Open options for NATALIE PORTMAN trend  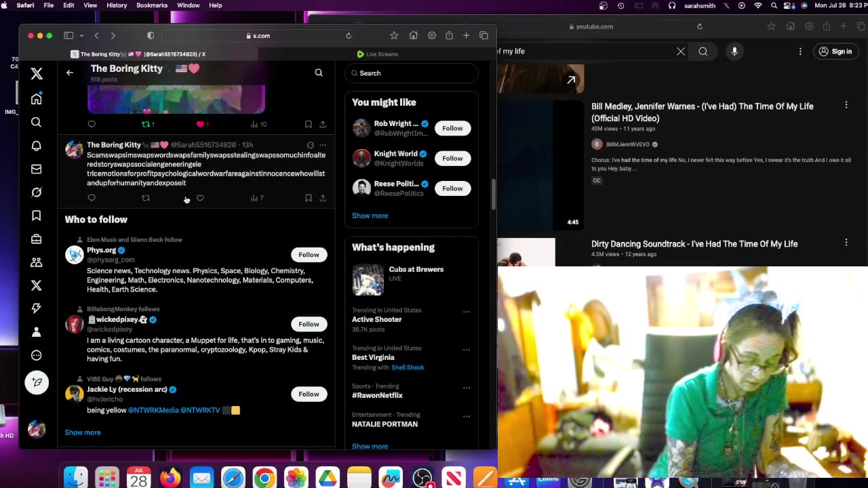coord(466,416)
